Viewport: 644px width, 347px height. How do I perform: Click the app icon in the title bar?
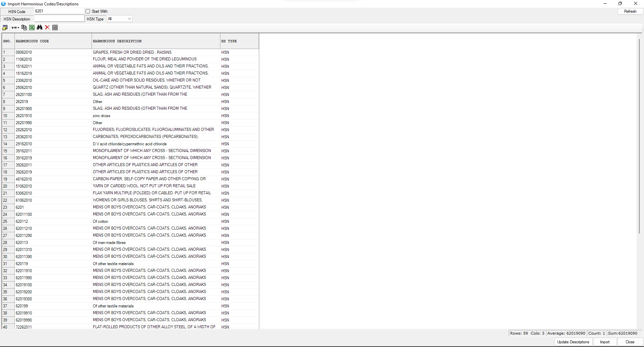(x=3, y=4)
